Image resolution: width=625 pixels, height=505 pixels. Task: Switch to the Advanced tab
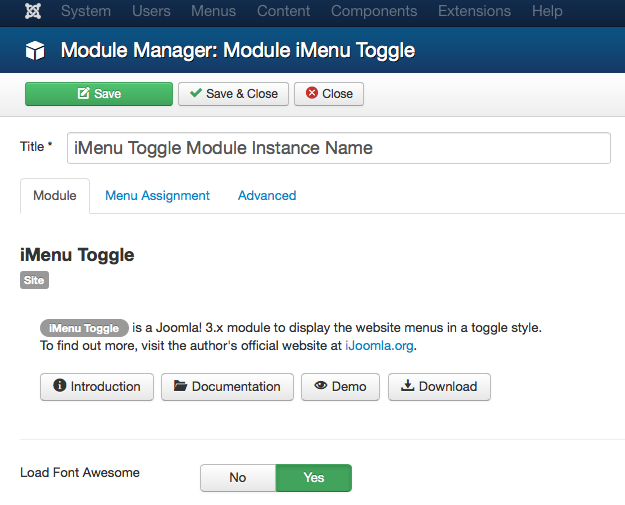pyautogui.click(x=267, y=196)
